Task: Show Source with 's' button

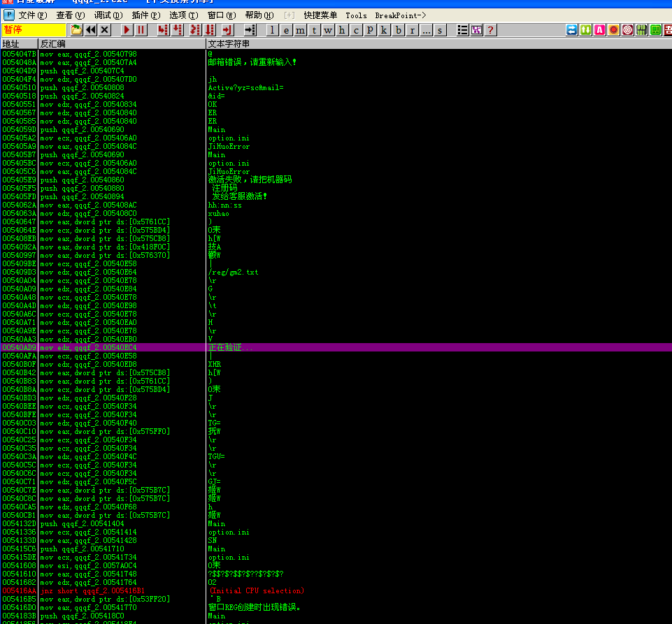Action: 440,30
